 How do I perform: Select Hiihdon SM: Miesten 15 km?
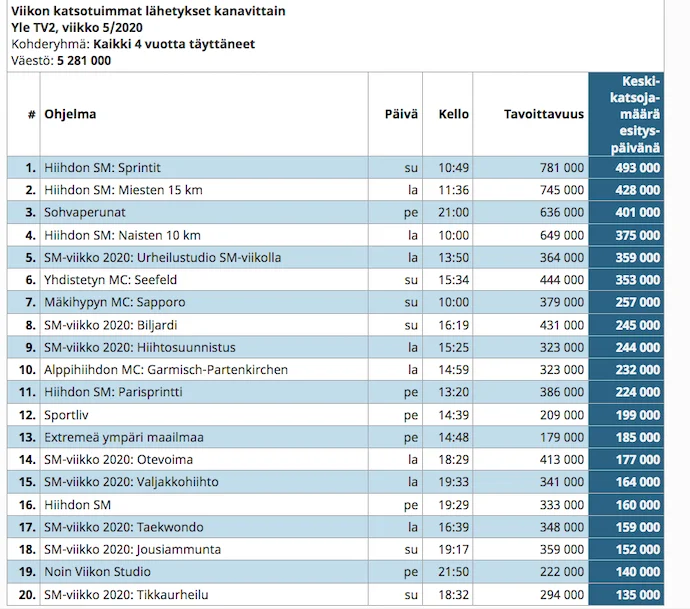[x=123, y=190]
